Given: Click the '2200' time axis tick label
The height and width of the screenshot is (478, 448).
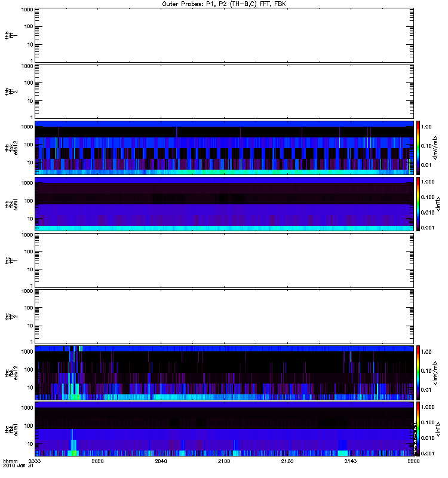Looking at the screenshot, I should [x=413, y=461].
